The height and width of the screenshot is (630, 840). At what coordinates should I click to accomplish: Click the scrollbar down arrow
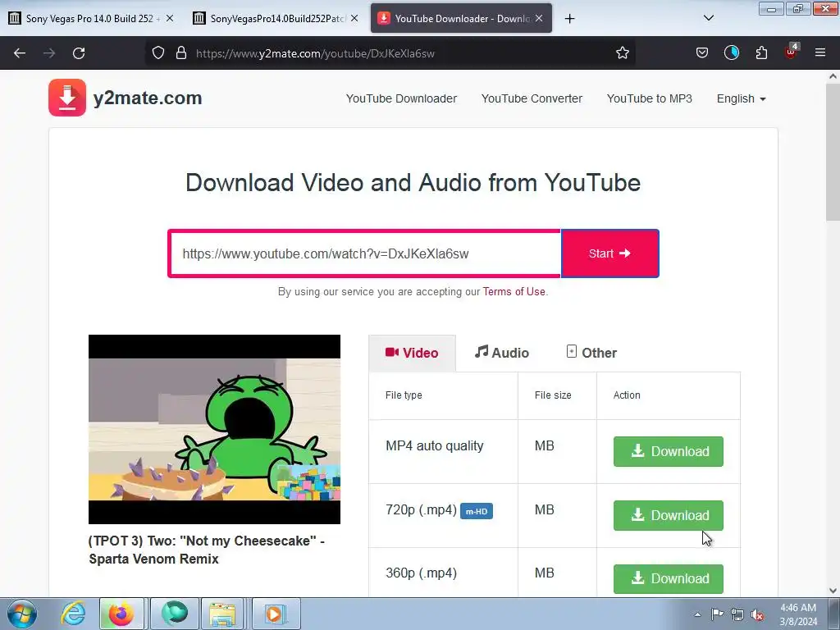click(833, 591)
